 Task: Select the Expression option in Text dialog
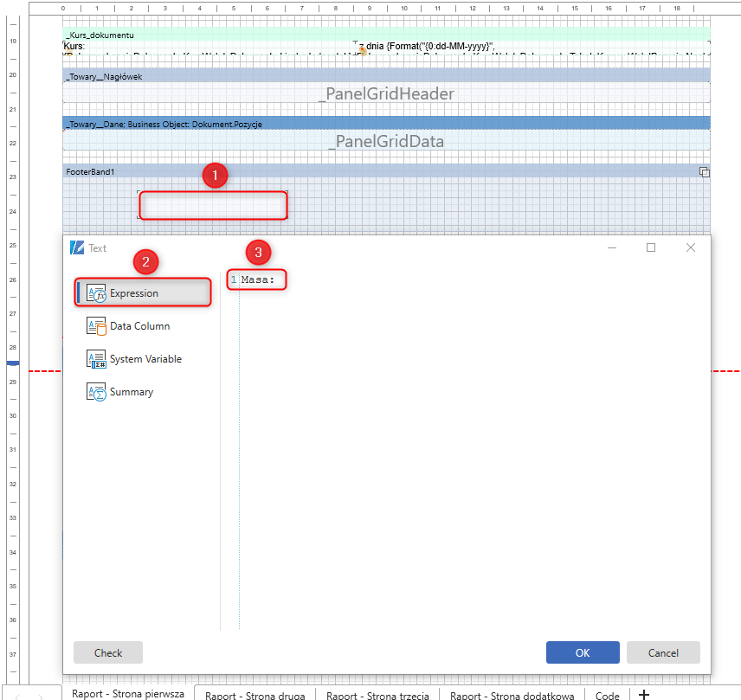click(x=143, y=292)
